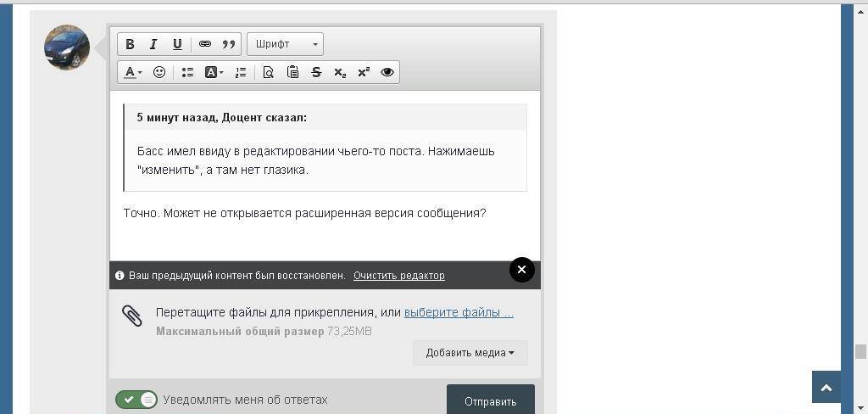The image size is (868, 414).
Task: Toggle strikethrough formatting
Action: [316, 72]
